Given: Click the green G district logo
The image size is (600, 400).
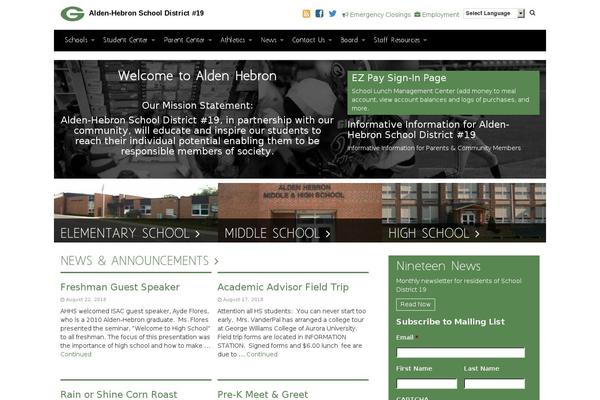Looking at the screenshot, I should (72, 14).
